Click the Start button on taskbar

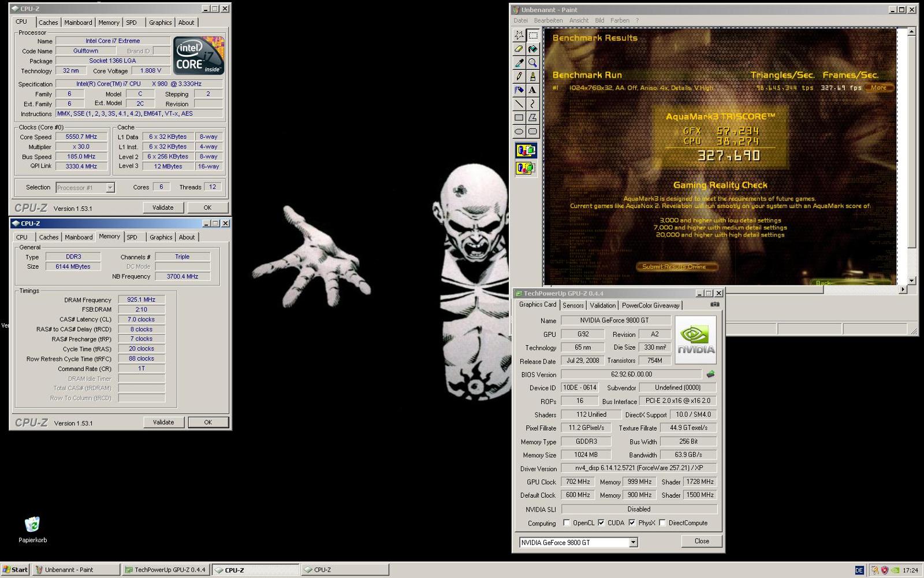click(16, 570)
